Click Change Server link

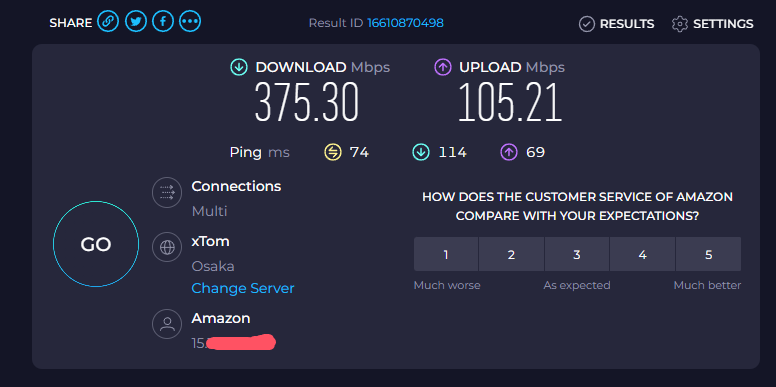[x=242, y=288]
